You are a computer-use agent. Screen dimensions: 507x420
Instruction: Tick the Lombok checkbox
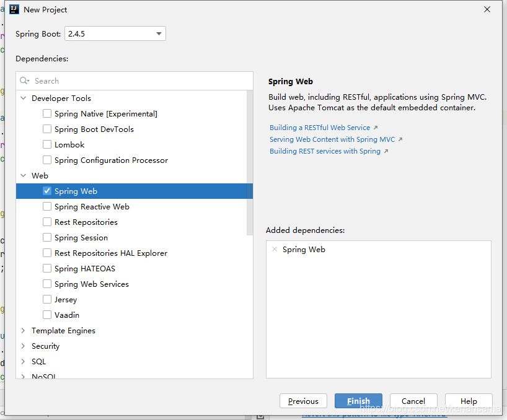coord(47,144)
